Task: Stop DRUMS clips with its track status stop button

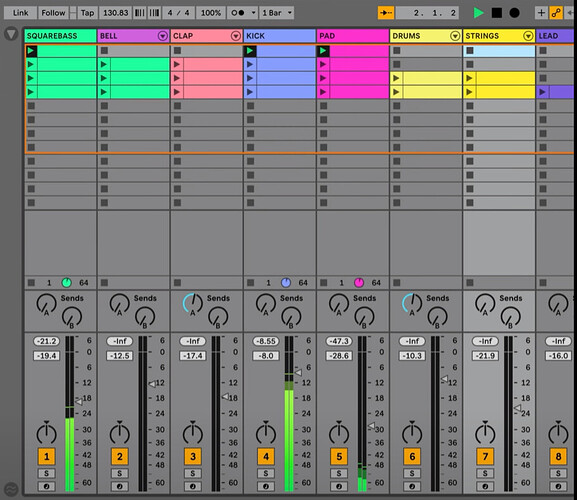Action: point(397,283)
